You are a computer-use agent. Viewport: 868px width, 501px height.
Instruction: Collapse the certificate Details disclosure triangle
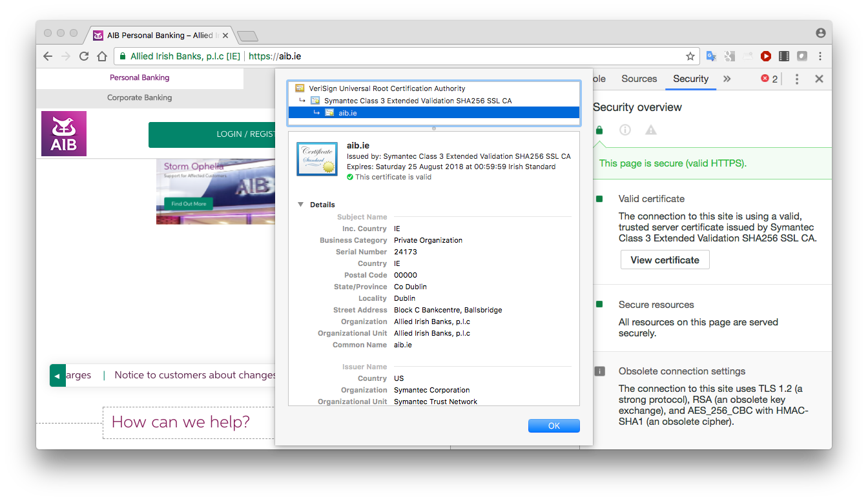click(300, 205)
